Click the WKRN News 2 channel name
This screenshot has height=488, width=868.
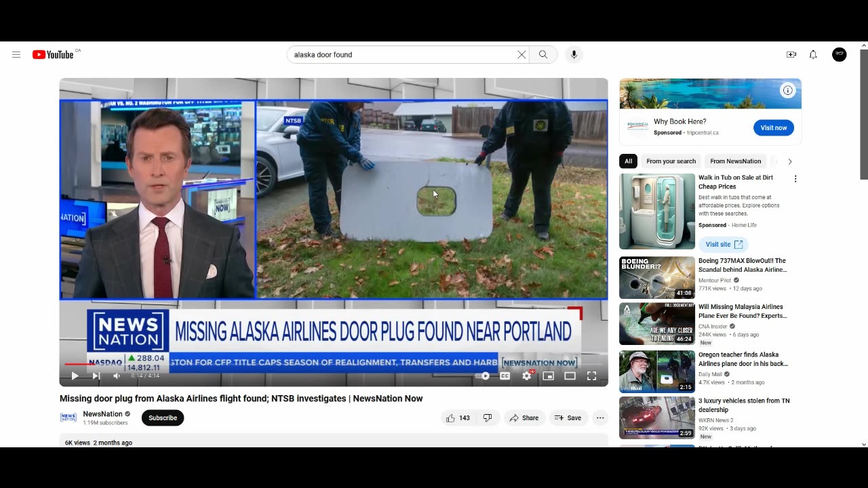coord(715,420)
